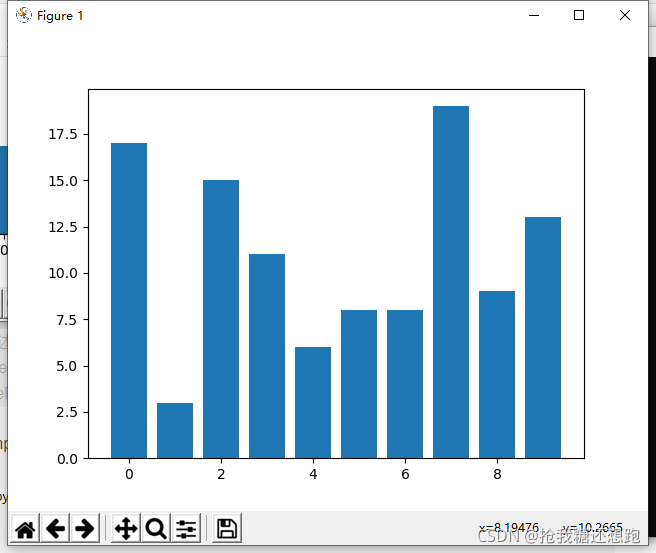Click the y-axis label 10.0
Image resolution: width=656 pixels, height=553 pixels.
[63, 274]
